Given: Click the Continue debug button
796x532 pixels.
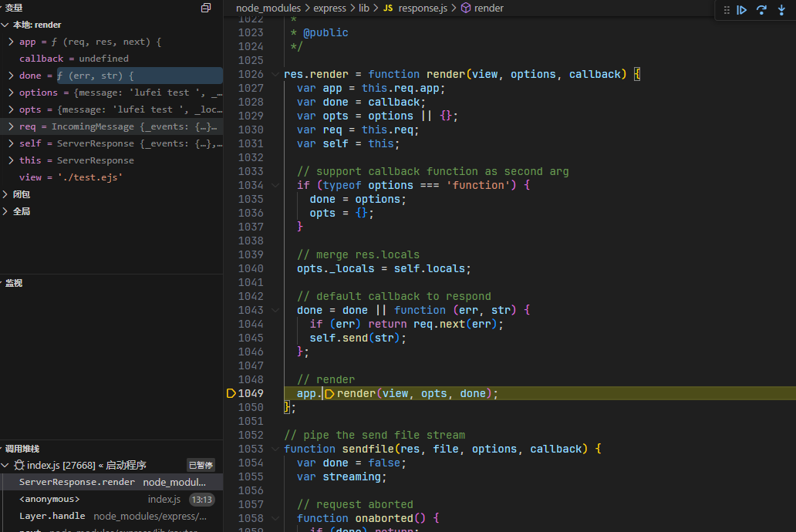Looking at the screenshot, I should [742, 10].
